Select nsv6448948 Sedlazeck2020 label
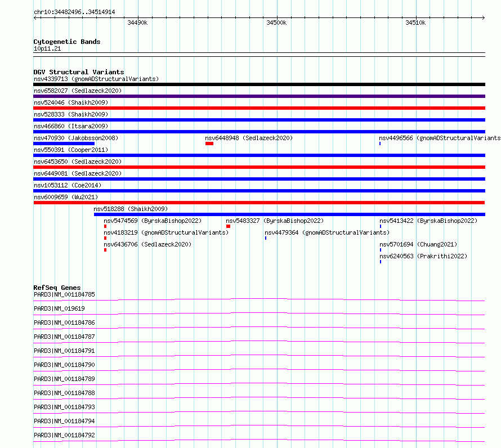The image size is (501, 448). point(249,138)
